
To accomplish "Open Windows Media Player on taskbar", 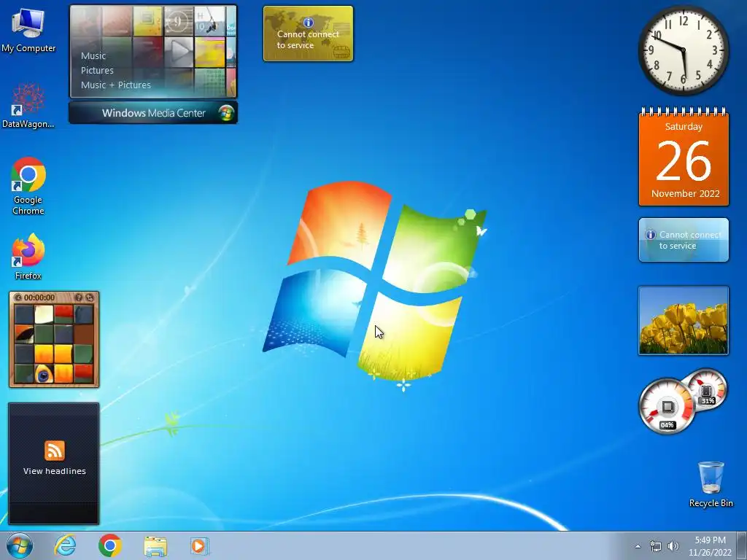I will coord(199,545).
